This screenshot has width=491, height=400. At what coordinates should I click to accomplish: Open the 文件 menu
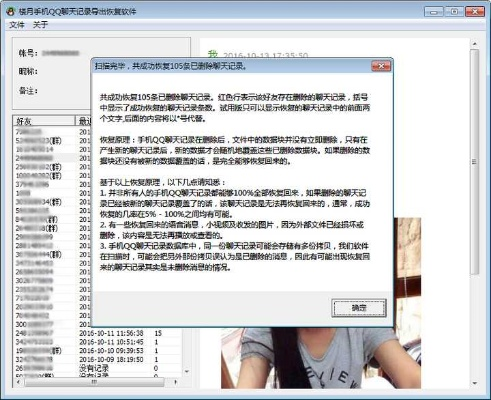coord(17,25)
